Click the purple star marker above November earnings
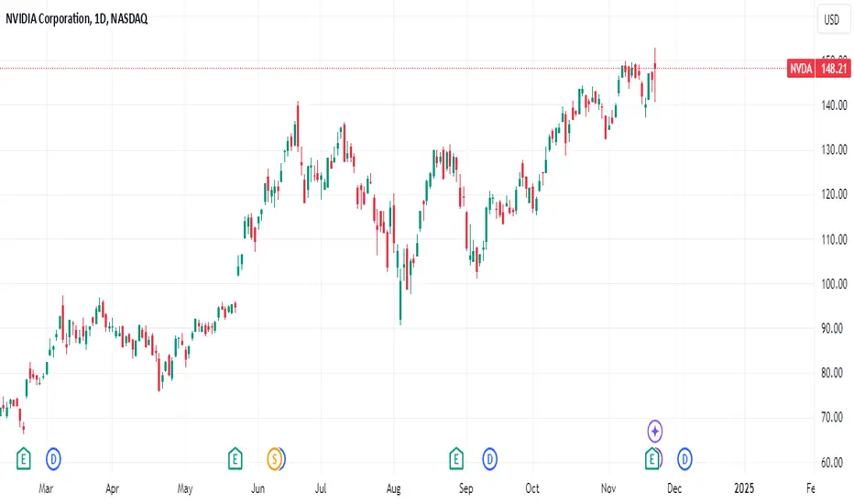This screenshot has width=854, height=504. point(654,432)
